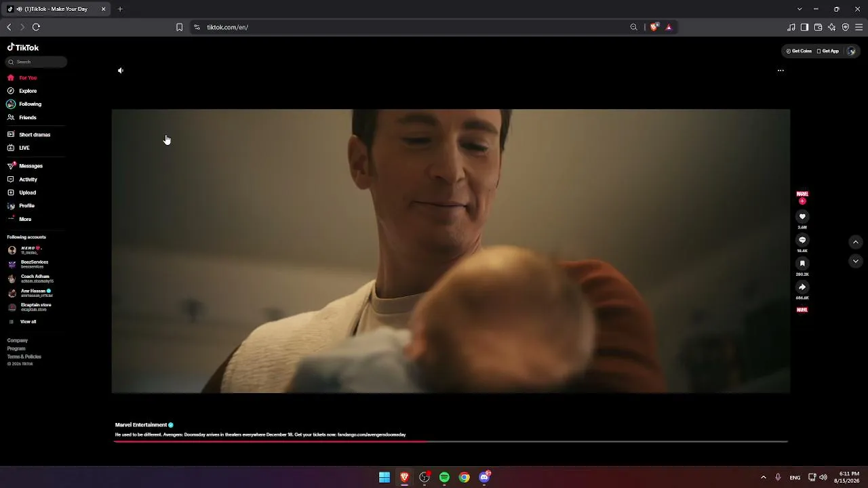Open the three-dot video options menu
This screenshot has height=488, width=868.
(x=781, y=70)
